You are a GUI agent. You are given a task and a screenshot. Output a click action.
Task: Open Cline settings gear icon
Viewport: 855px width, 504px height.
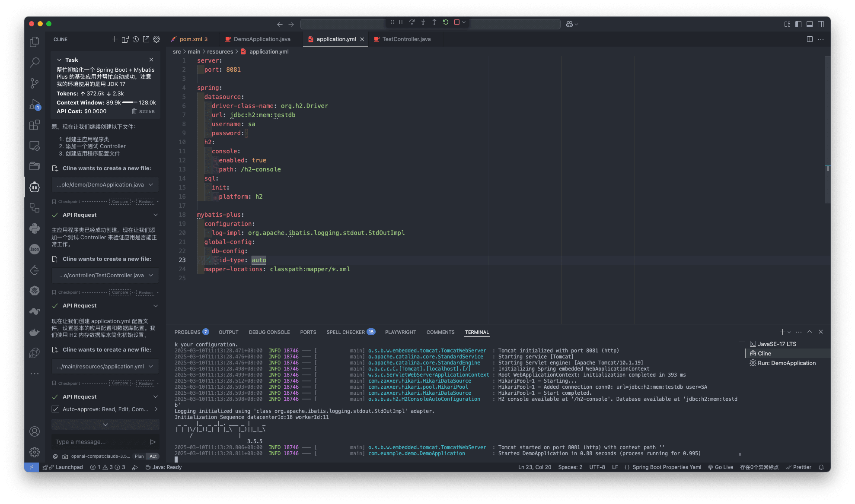tap(156, 39)
